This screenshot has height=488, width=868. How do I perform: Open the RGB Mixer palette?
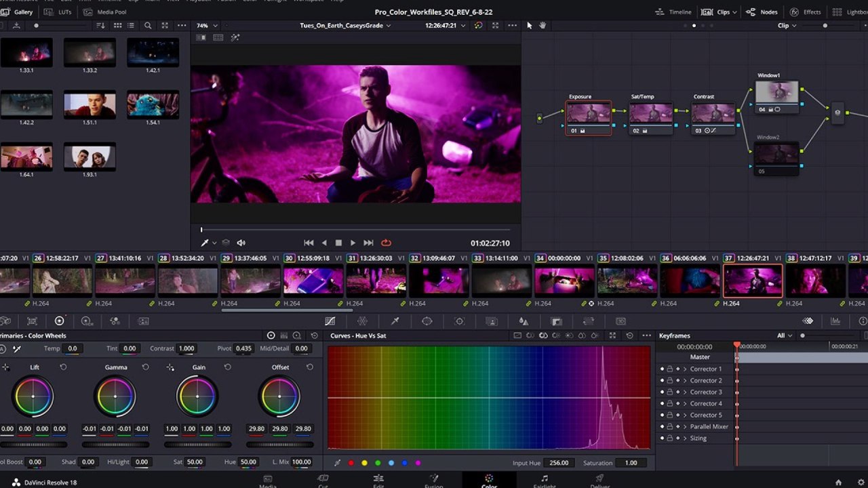115,321
